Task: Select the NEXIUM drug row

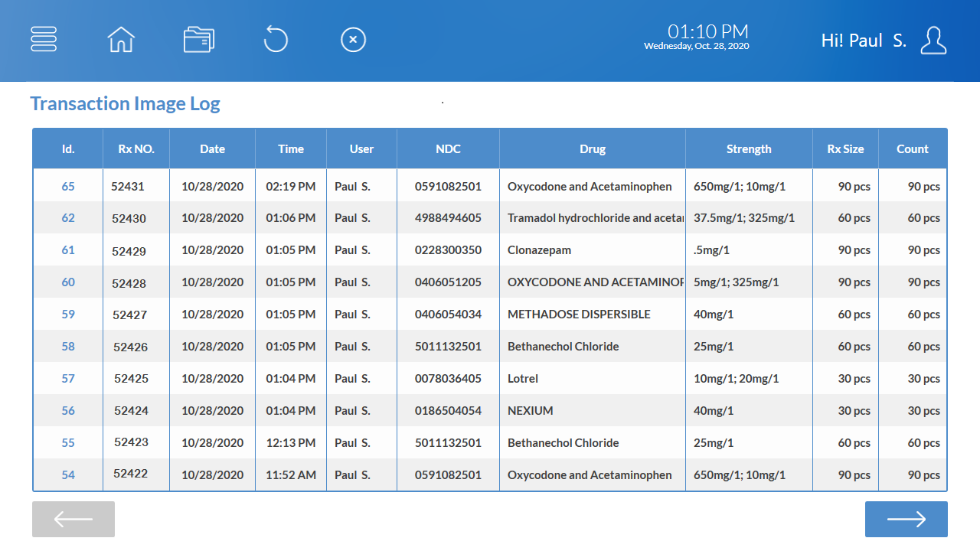Action: (x=530, y=411)
